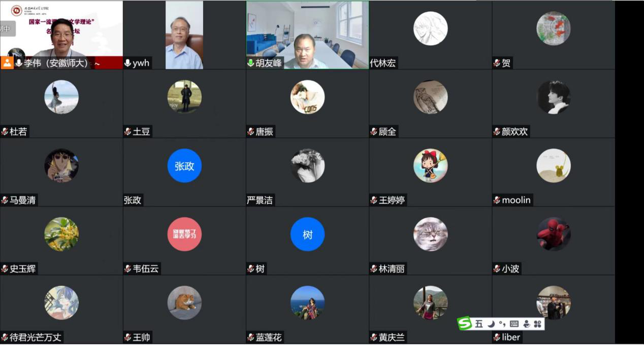Click the 林清丽 cat avatar
Image resolution: width=644 pixels, height=345 pixels.
pos(431,234)
